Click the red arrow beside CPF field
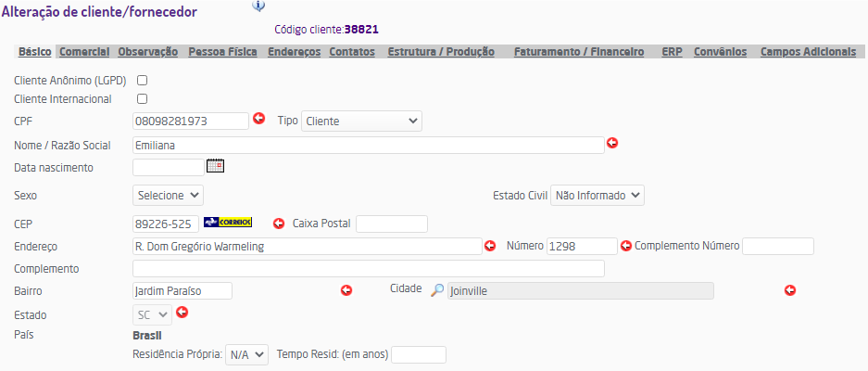 click(x=259, y=119)
